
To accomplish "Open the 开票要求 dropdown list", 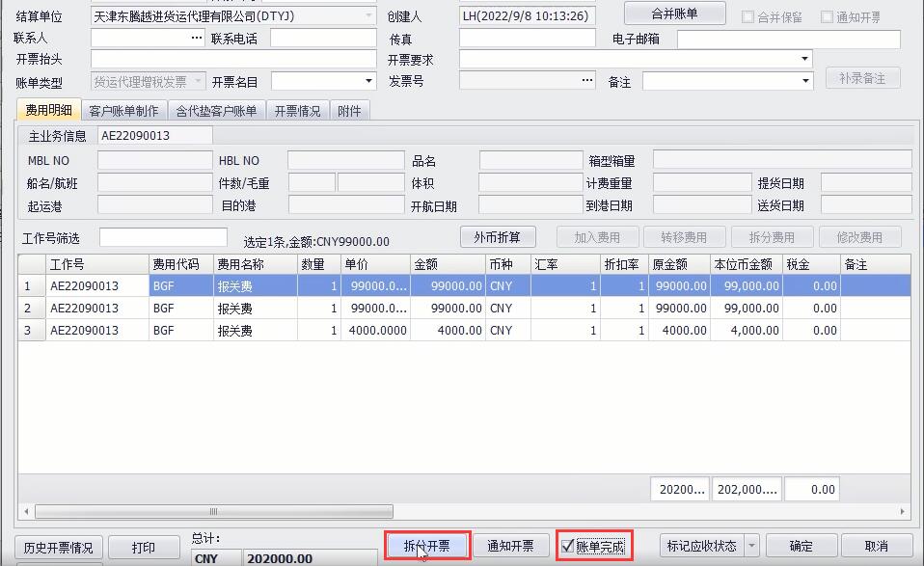I will pos(805,60).
